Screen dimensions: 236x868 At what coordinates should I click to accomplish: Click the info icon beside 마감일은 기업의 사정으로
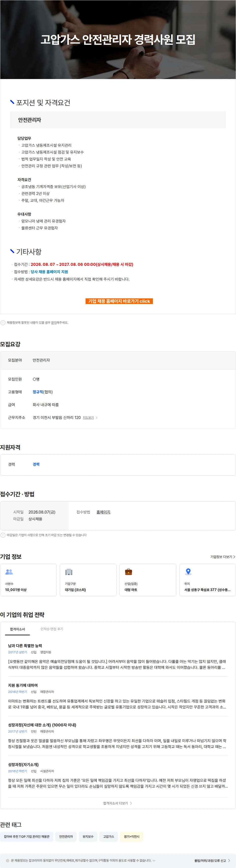pos(3,535)
